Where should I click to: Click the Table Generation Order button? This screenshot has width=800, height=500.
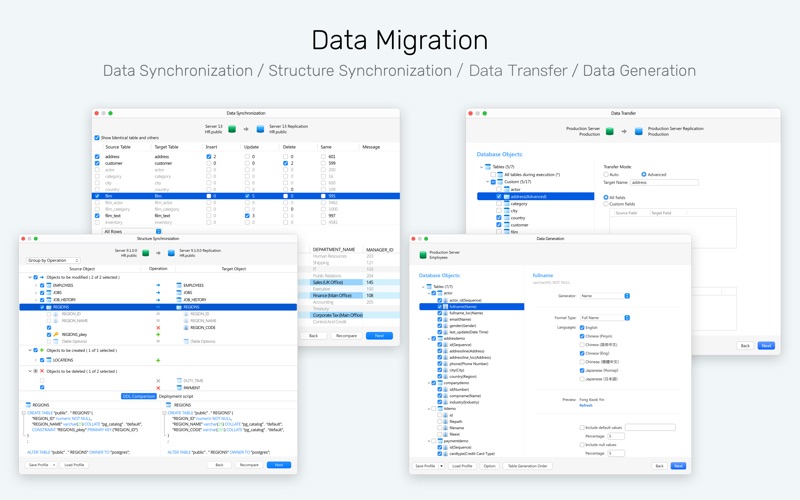(528, 466)
